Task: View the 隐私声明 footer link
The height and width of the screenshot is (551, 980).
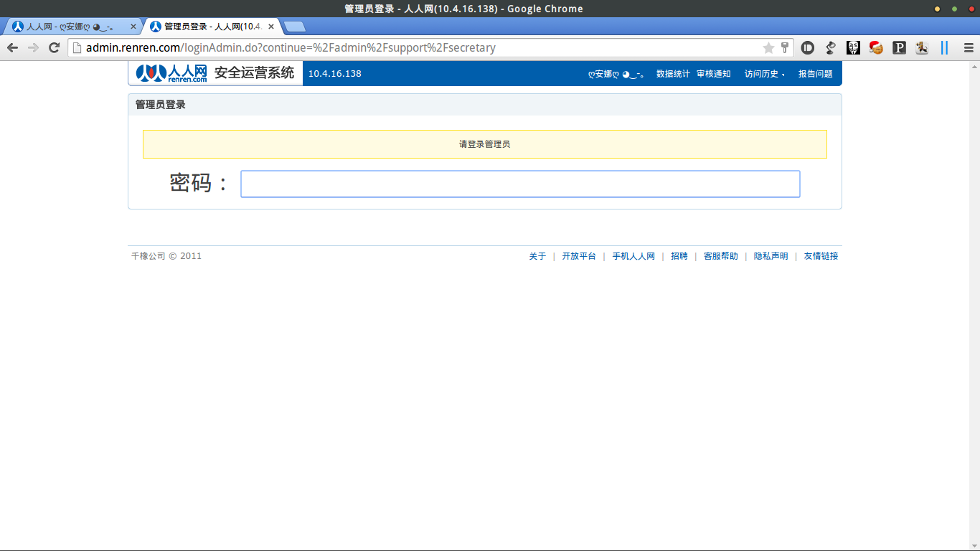Action: point(771,256)
